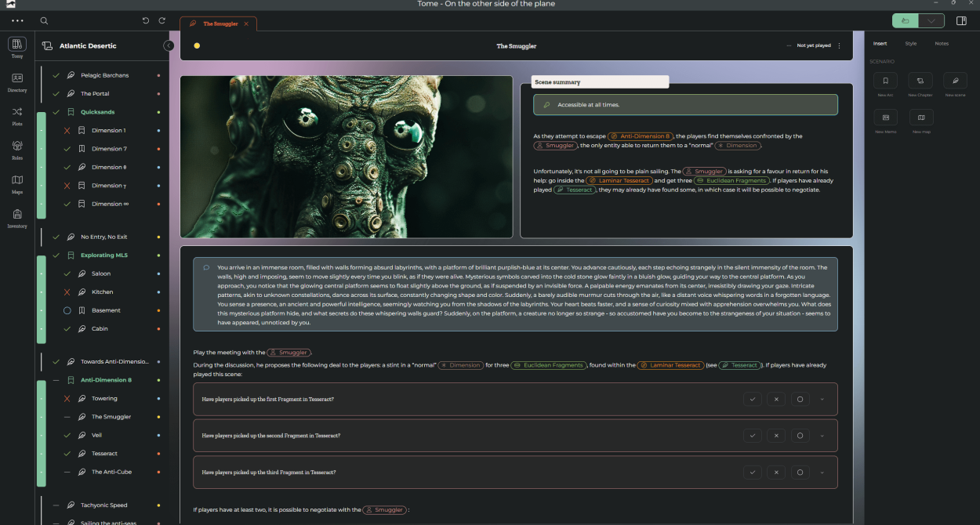Collapse the Atlantic Desertic sidebar with the arrow
The image size is (980, 525).
[x=169, y=45]
